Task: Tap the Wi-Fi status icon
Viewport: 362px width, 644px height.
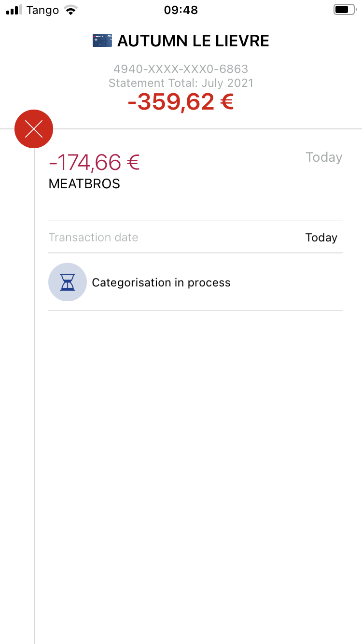Action: [x=71, y=10]
